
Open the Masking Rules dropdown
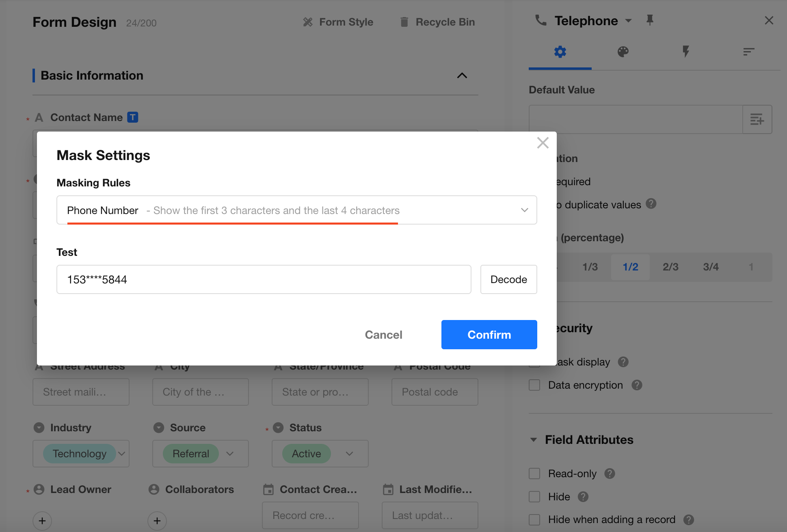296,210
